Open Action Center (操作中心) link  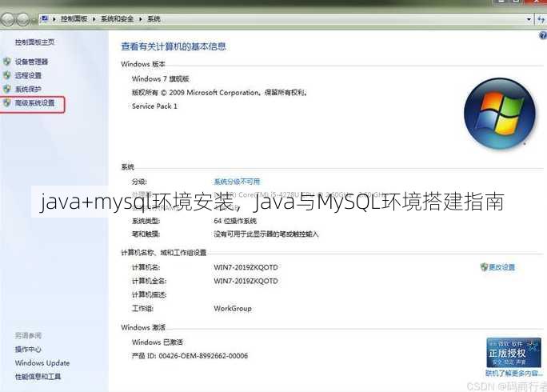point(28,349)
